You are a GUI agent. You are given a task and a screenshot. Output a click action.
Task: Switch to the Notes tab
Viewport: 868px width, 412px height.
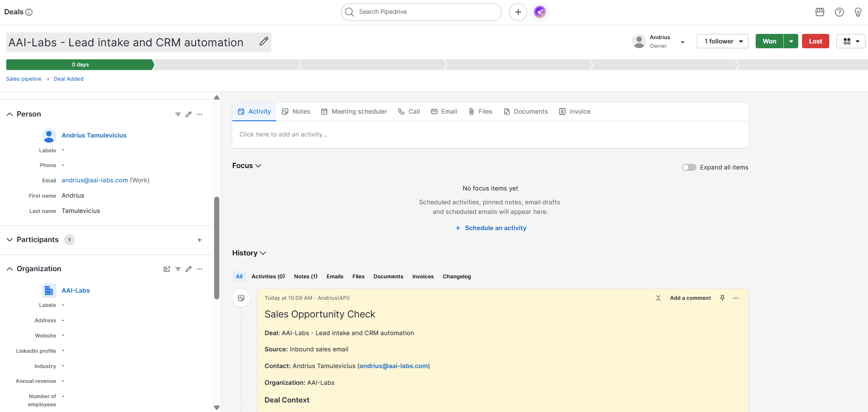(296, 112)
